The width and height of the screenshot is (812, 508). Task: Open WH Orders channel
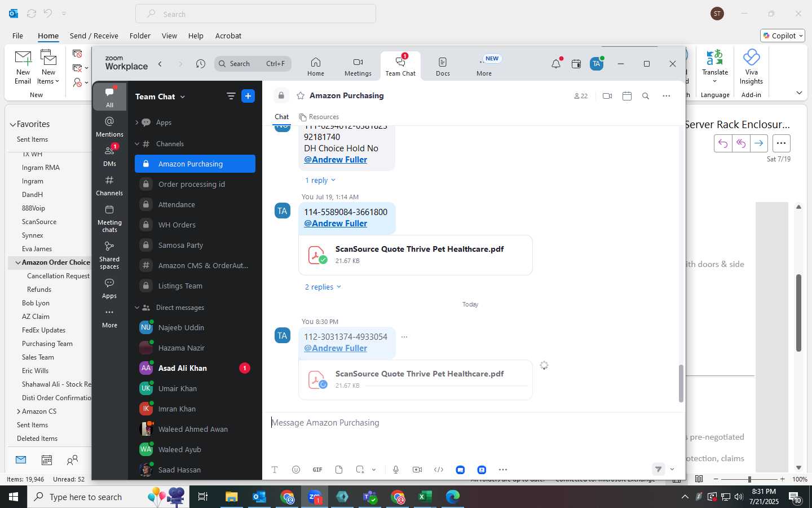[195, 225]
